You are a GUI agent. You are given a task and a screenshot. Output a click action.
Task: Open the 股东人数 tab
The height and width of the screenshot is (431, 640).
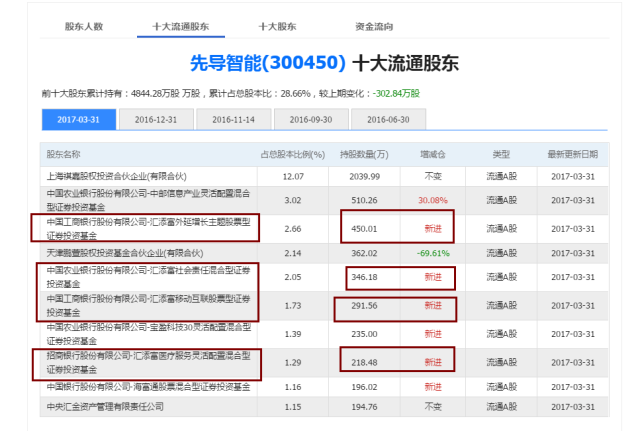pos(84,27)
